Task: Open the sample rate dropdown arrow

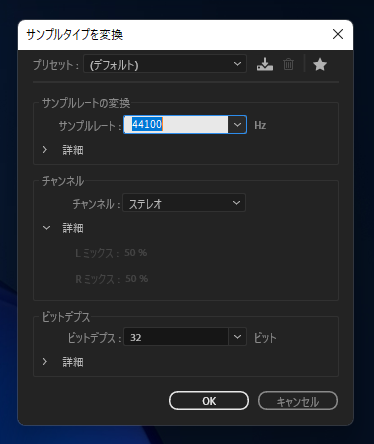Action: [x=237, y=125]
